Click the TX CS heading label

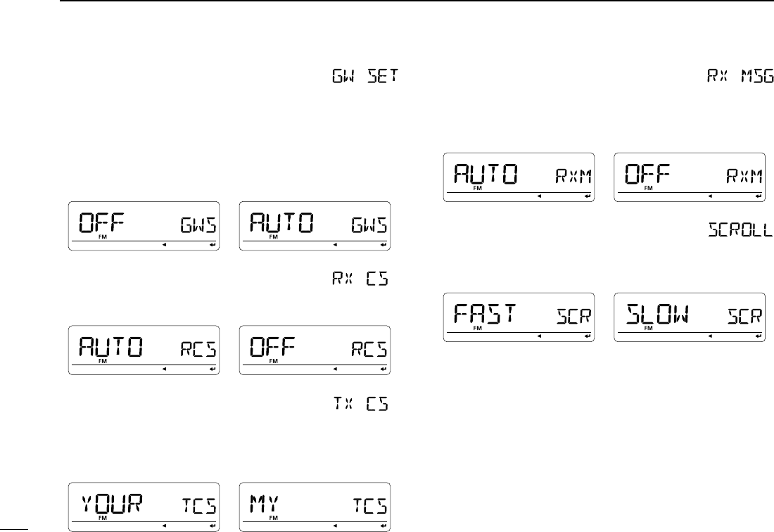(360, 404)
